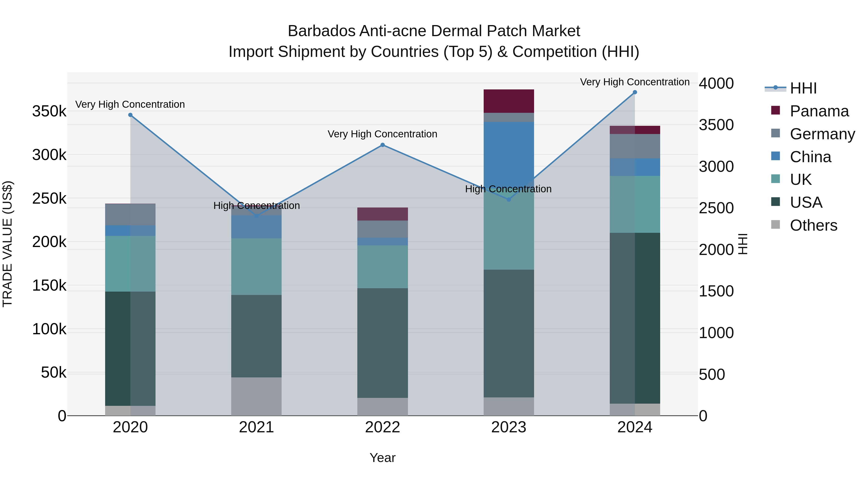The image size is (868, 488).
Task: Click the Panama maroon legend swatch
Action: [x=775, y=110]
